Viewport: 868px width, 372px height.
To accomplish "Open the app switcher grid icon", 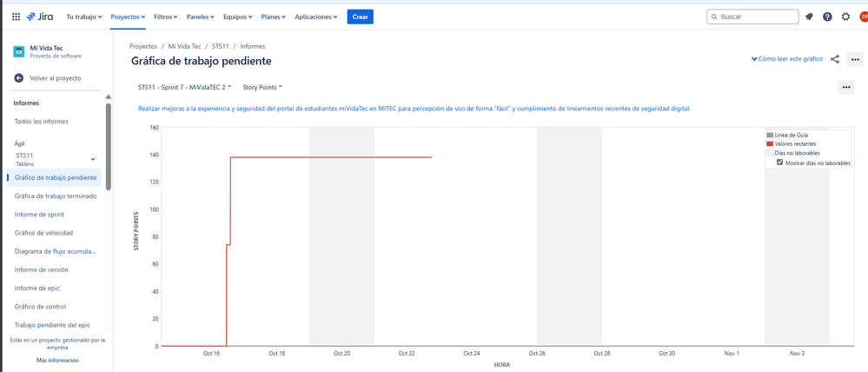I will click(16, 17).
